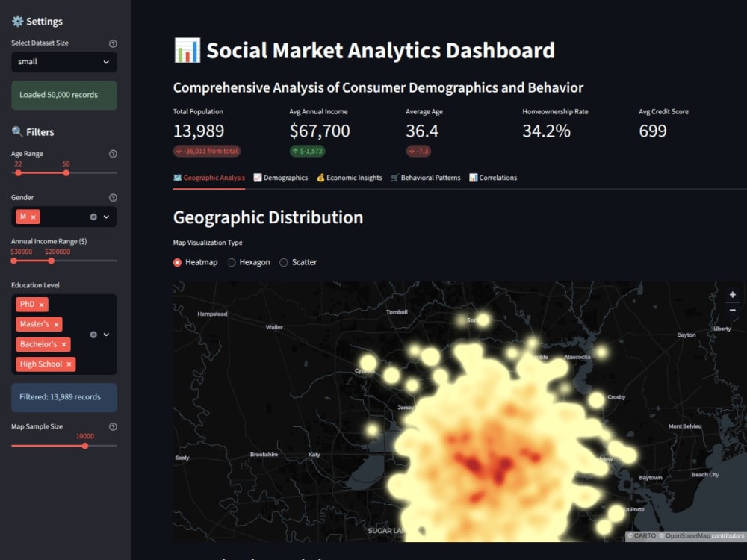Open the dataset size dropdown showing small
Viewport: 747px width, 560px height.
(64, 62)
